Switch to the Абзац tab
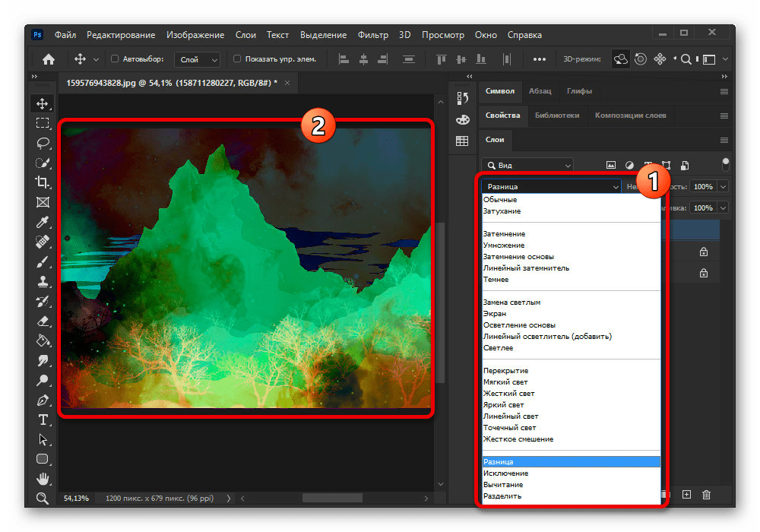The width and height of the screenshot is (760, 532). (x=540, y=90)
